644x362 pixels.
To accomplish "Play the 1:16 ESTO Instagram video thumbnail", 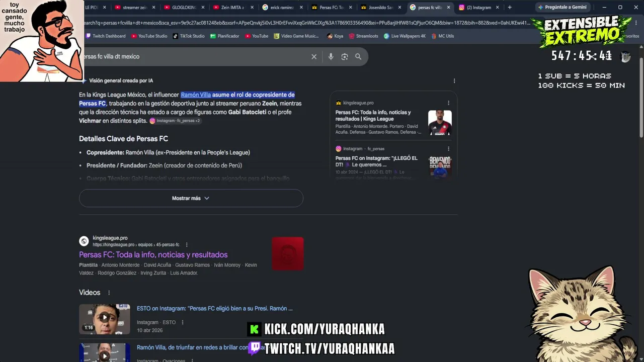I will [x=104, y=319].
